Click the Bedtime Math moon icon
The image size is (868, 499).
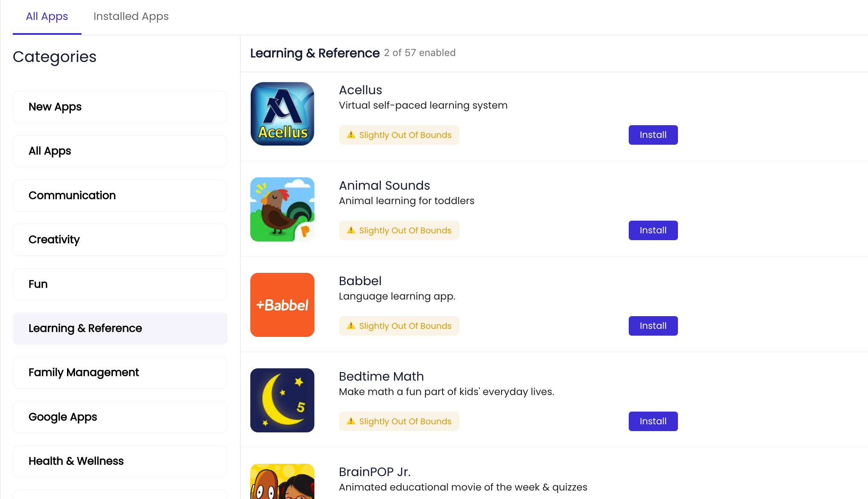click(282, 400)
